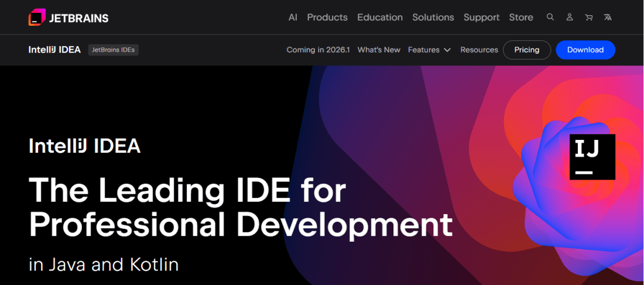644x285 pixels.
Task: Open the Support menu
Action: [482, 17]
